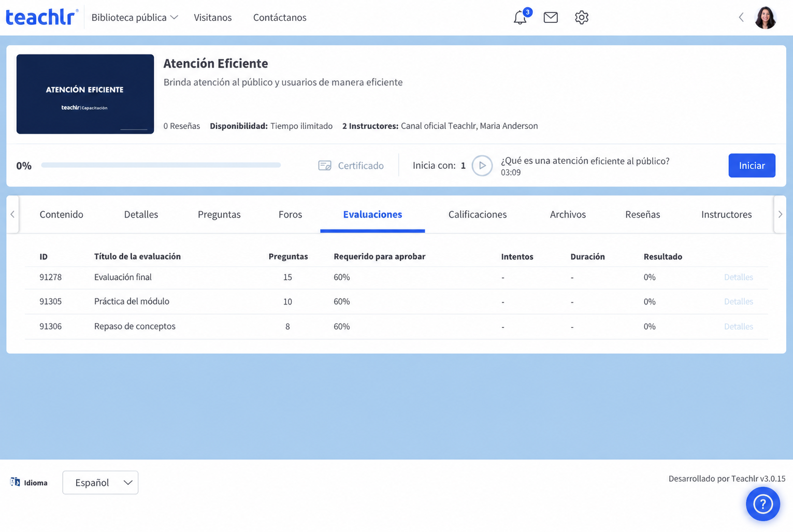Click the lesson title ¿Qué es una atención eficiente al público?
The width and height of the screenshot is (793, 532).
coord(585,161)
